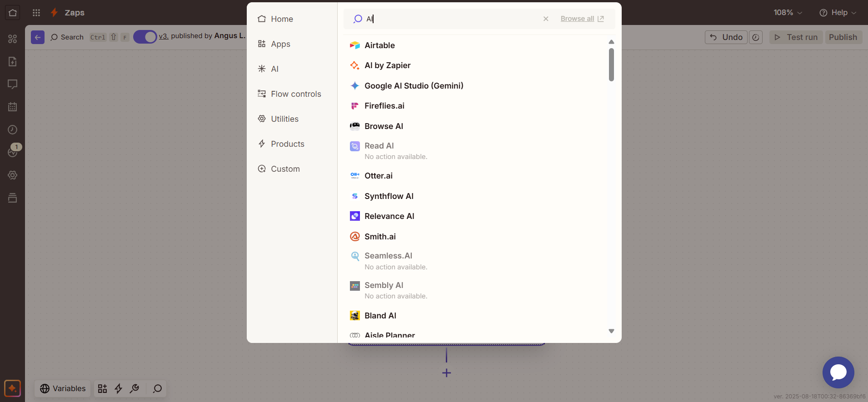
Task: Choose Google AI Studio (Gemini)
Action: pyautogui.click(x=475, y=86)
